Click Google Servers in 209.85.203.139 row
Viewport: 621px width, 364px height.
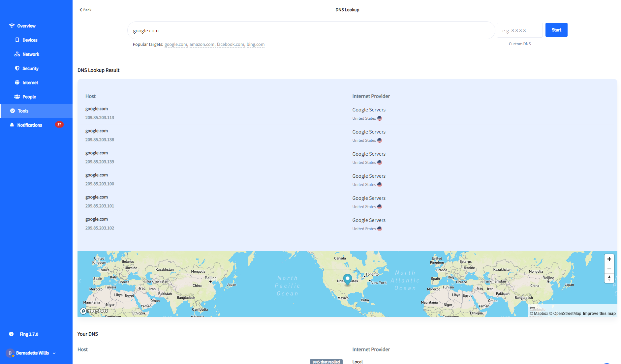pos(369,154)
